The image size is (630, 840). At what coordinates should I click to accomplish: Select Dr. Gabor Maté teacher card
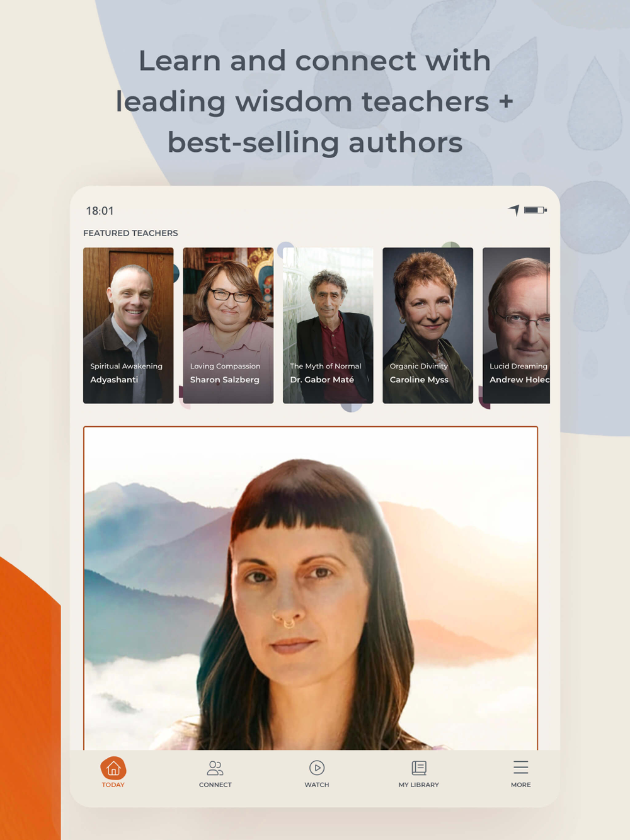(328, 326)
